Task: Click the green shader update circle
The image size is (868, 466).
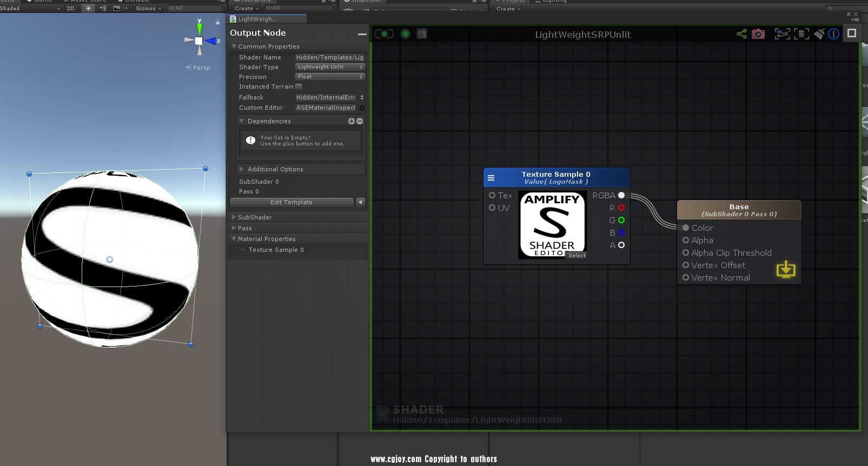Action: pyautogui.click(x=405, y=34)
